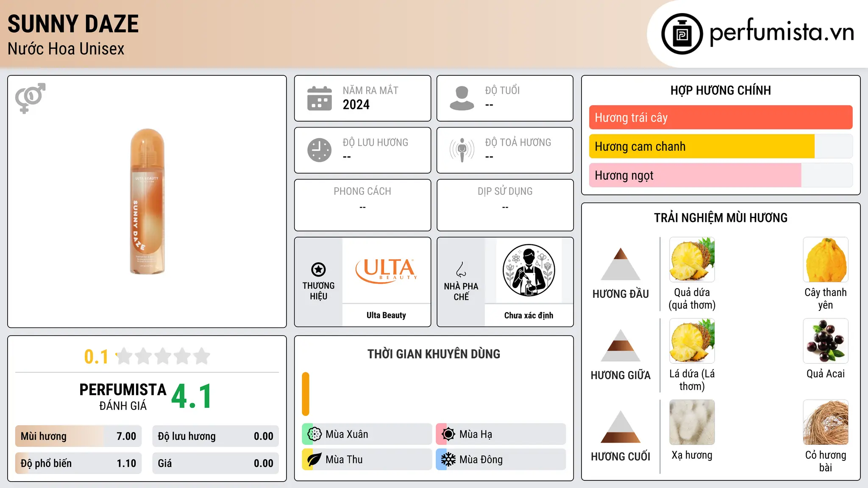Click the Dịp sử dụng card
Image resolution: width=868 pixels, height=488 pixels.
pyautogui.click(x=505, y=205)
